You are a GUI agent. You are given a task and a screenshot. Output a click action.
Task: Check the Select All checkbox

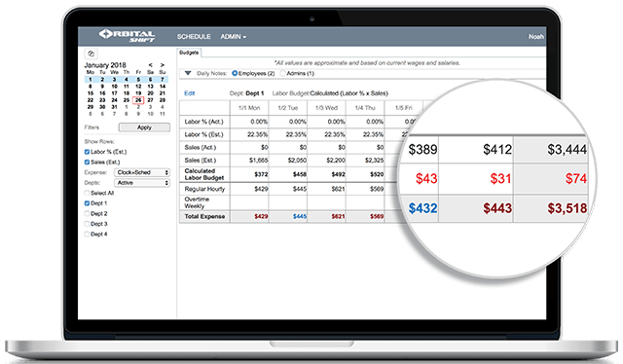(87, 193)
